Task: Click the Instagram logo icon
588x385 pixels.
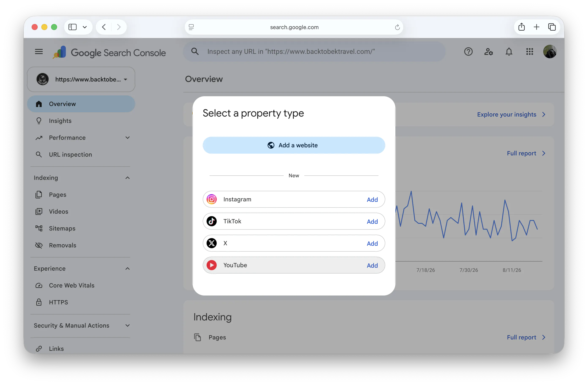Action: tap(212, 199)
